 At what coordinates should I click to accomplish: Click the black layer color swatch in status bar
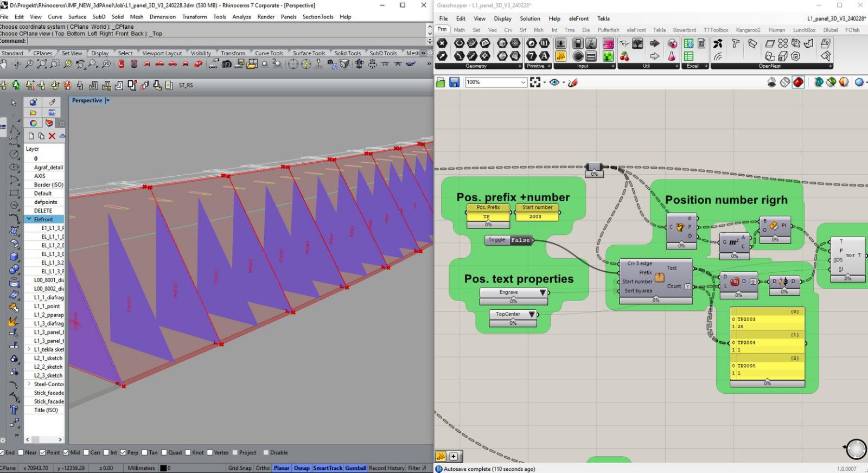pos(163,468)
